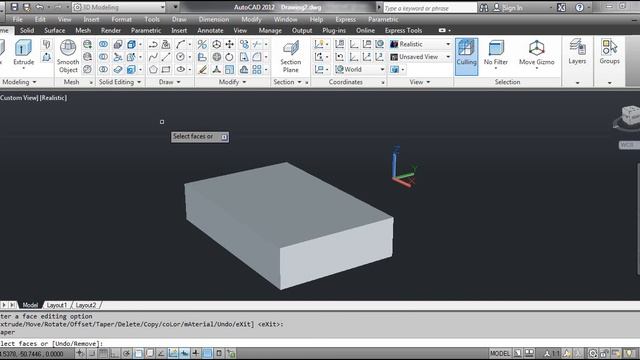Expand the Modeling panel
Viewport: 640px width, 360px height.
click(x=19, y=82)
